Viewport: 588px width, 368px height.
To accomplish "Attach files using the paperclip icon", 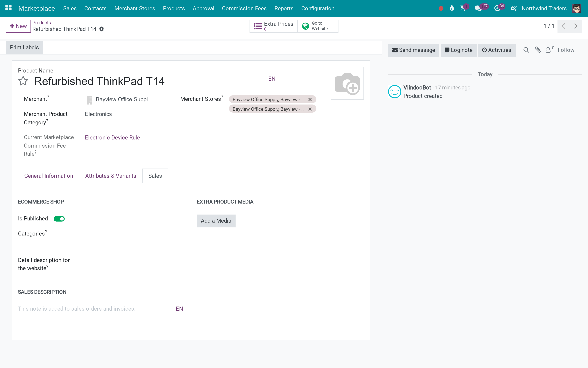I will [537, 50].
